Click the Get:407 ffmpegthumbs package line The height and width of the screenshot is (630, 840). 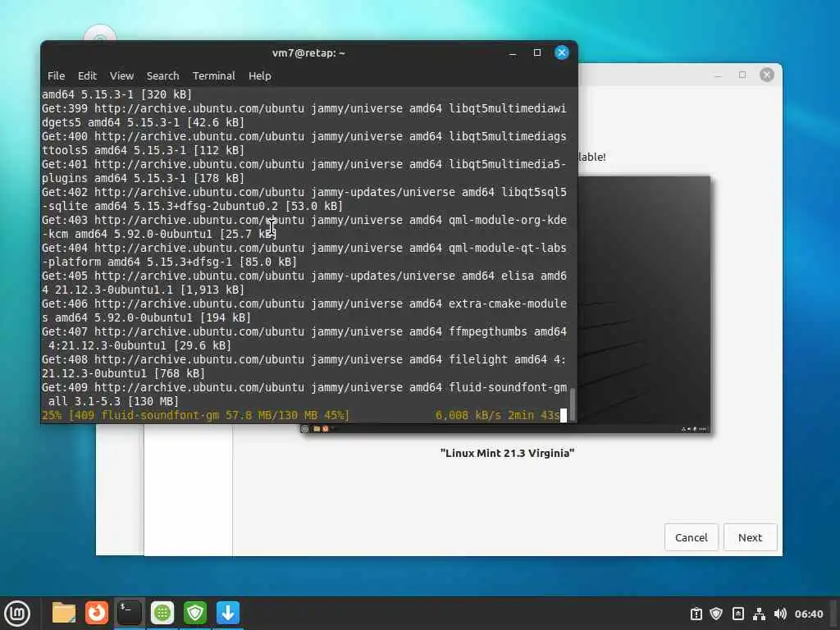coord(304,339)
